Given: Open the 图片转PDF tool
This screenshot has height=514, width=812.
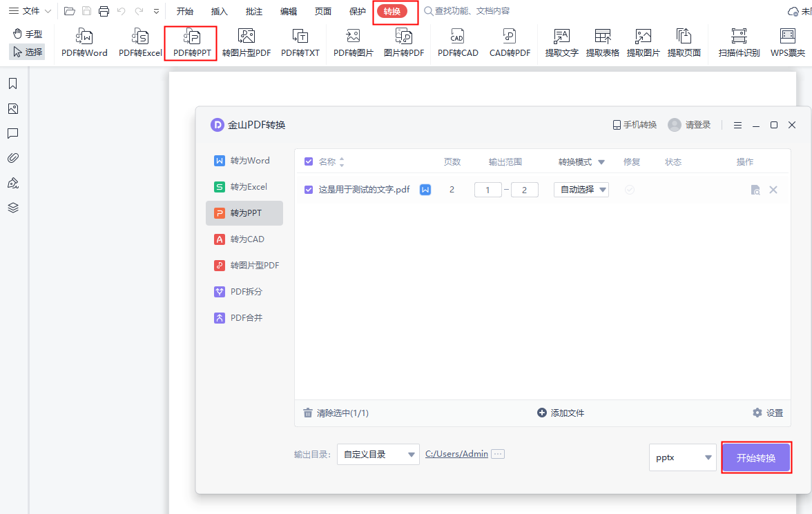Looking at the screenshot, I should point(404,43).
